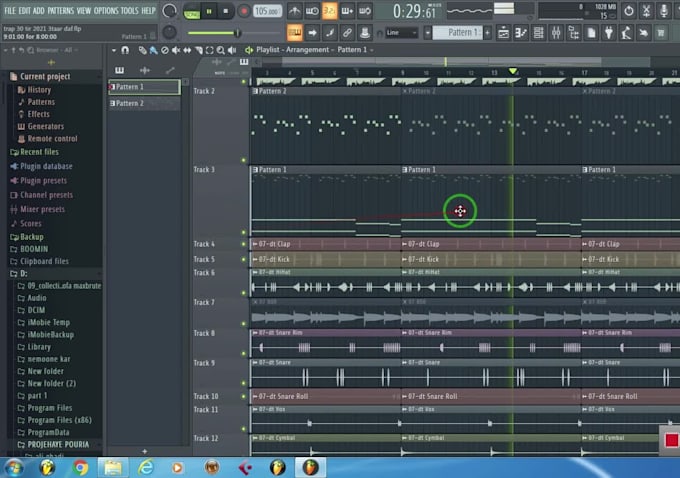Toggle typing keyboard to piano
Viewport: 680px width, 478px height.
294,33
